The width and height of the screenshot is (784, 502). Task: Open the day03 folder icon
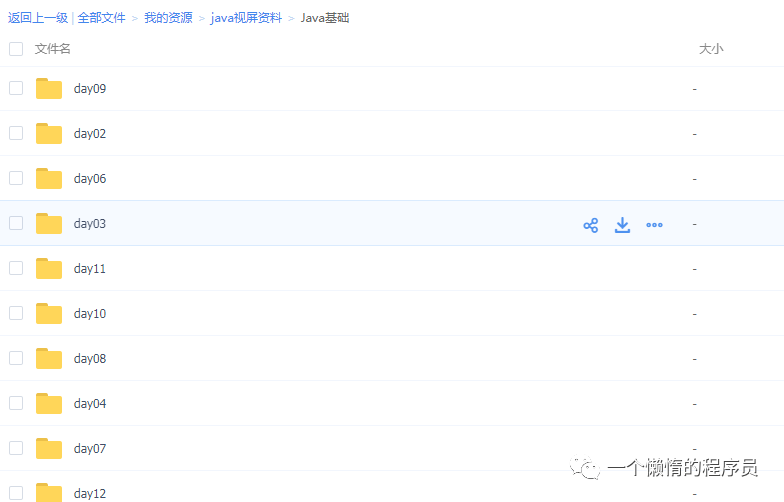48,224
